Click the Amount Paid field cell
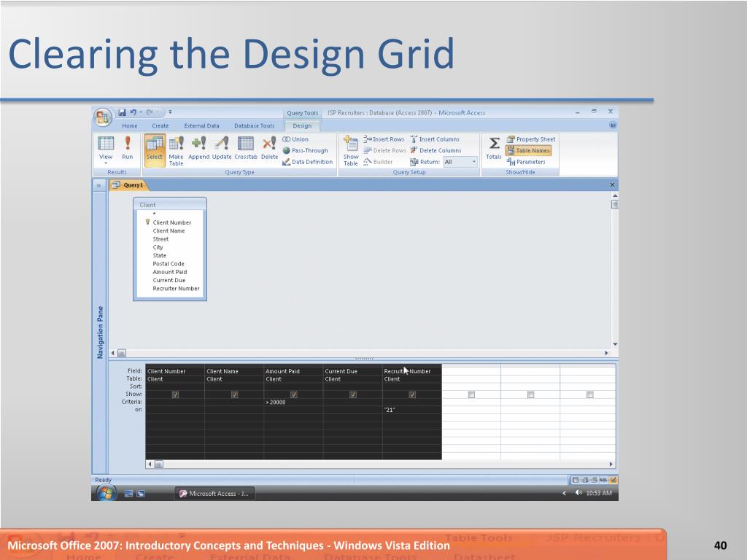Viewport: 747px width, 560px height. pyautogui.click(x=293, y=371)
